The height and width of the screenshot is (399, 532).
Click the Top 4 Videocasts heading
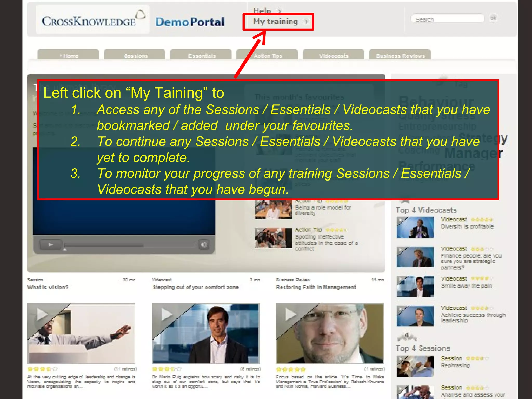click(426, 210)
